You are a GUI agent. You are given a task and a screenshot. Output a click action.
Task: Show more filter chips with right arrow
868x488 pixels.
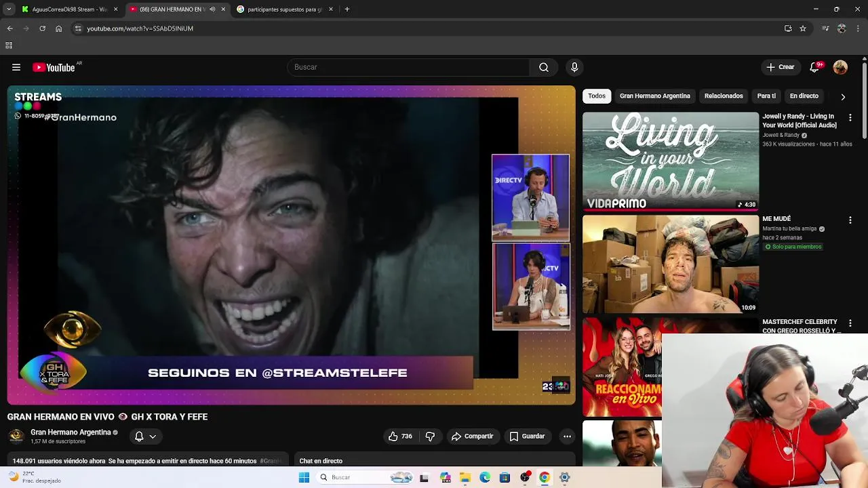coord(843,96)
